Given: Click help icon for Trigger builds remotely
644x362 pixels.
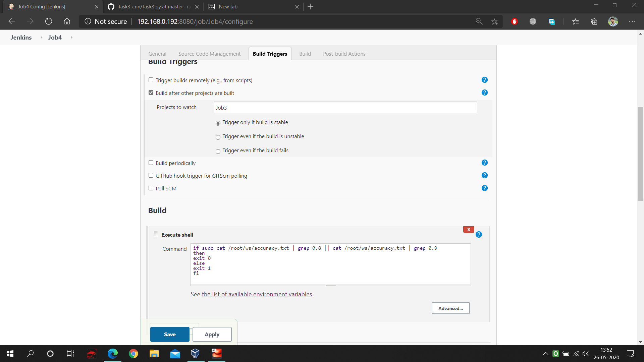Looking at the screenshot, I should [484, 80].
